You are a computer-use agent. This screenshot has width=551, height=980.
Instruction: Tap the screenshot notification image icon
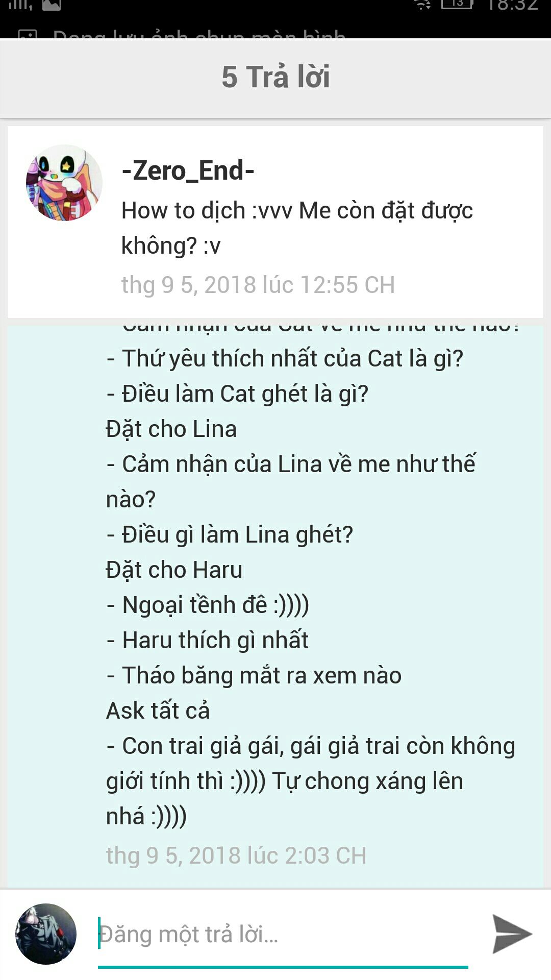coord(28,34)
